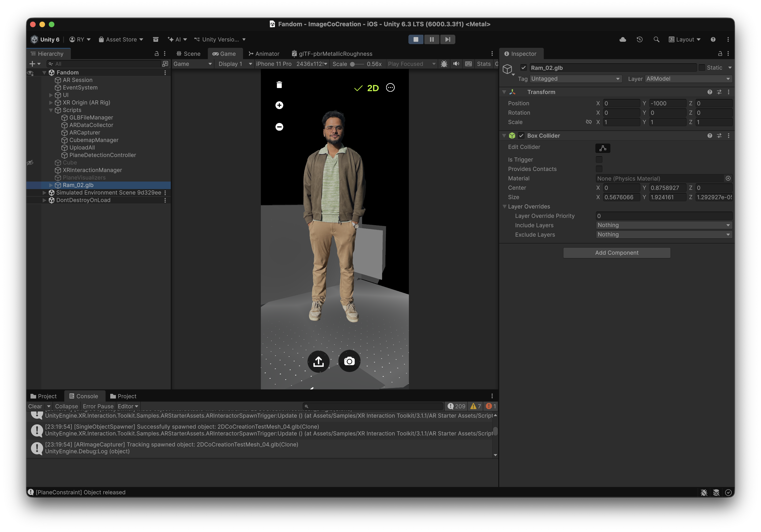
Task: Adjust the Game view Scale slider
Action: coord(353,64)
